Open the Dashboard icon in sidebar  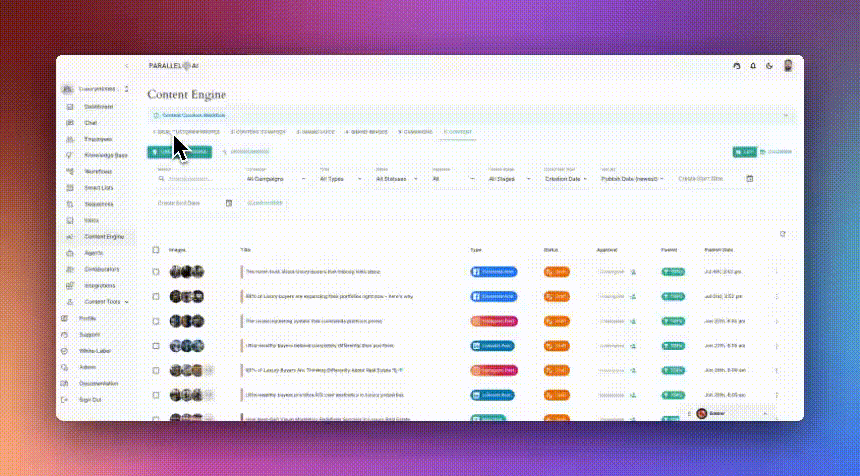tap(69, 106)
